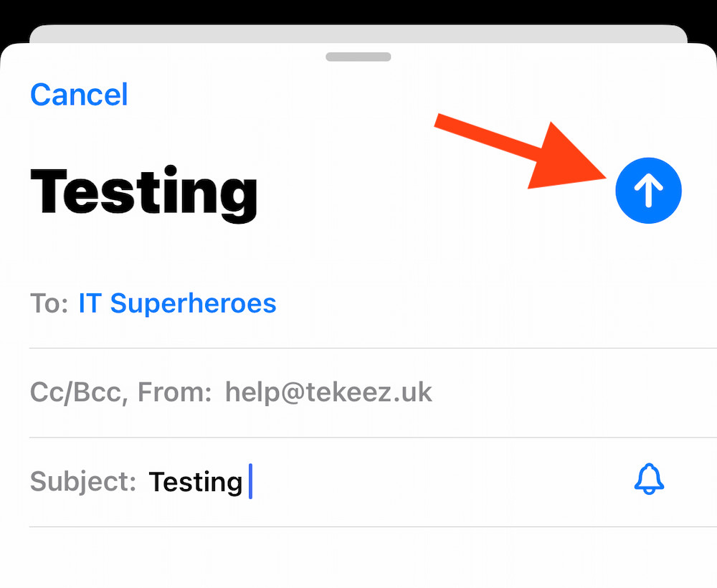The height and width of the screenshot is (588, 717).
Task: Open the help@tekeez.uk sender address
Action: [328, 392]
